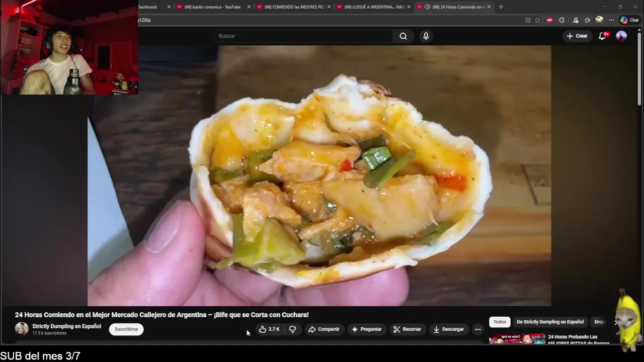Viewport: 644px width, 362px height.
Task: Close the 24 Horas Comiendo tab
Action: coord(489,7)
